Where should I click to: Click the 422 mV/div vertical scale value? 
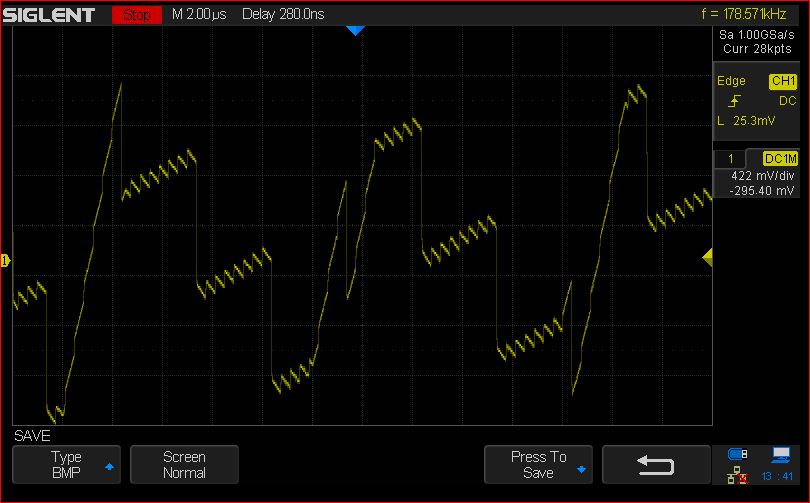[x=762, y=176]
